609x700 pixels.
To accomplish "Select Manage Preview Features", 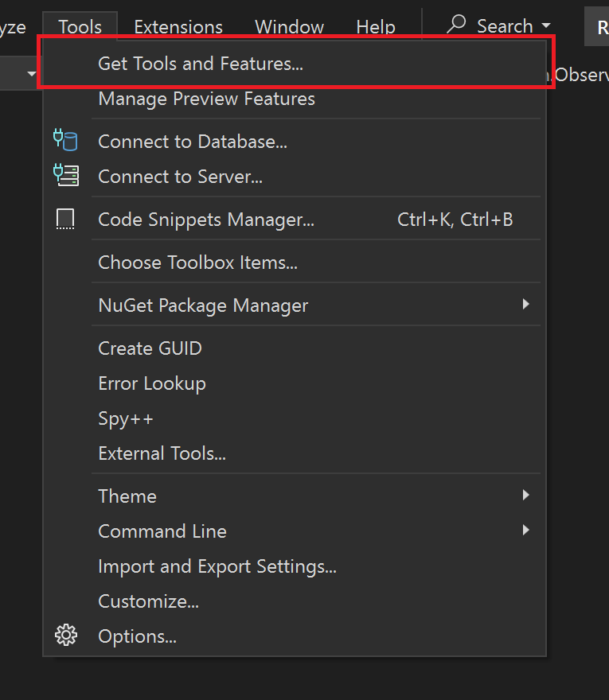I will 295,99.
